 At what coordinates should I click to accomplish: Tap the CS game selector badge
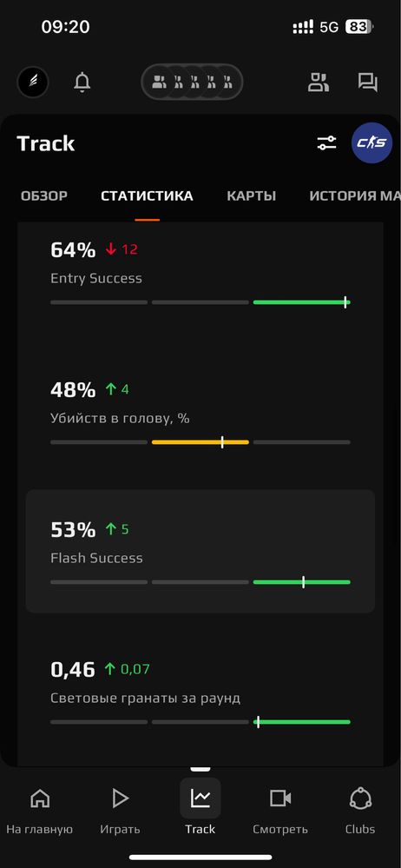click(371, 142)
